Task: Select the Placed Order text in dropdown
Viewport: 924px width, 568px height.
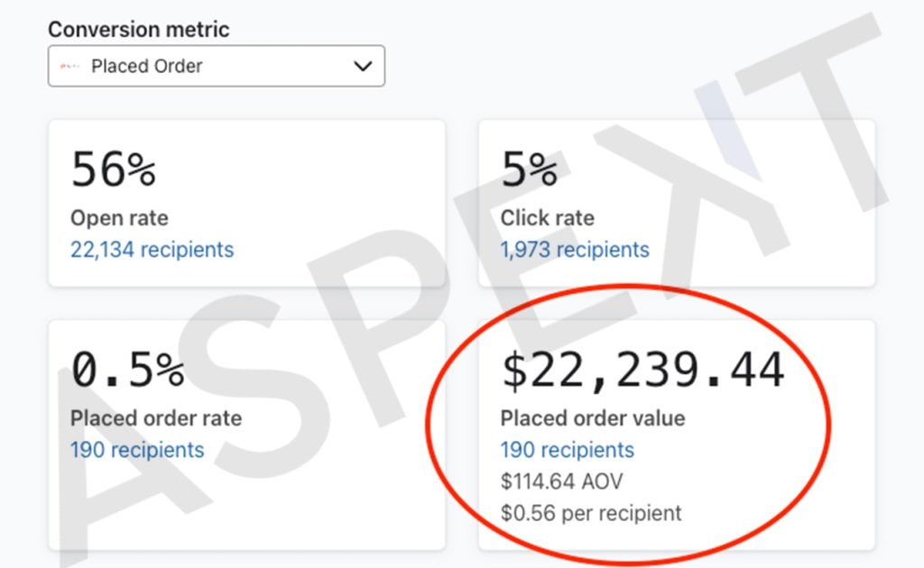Action: click(x=147, y=66)
